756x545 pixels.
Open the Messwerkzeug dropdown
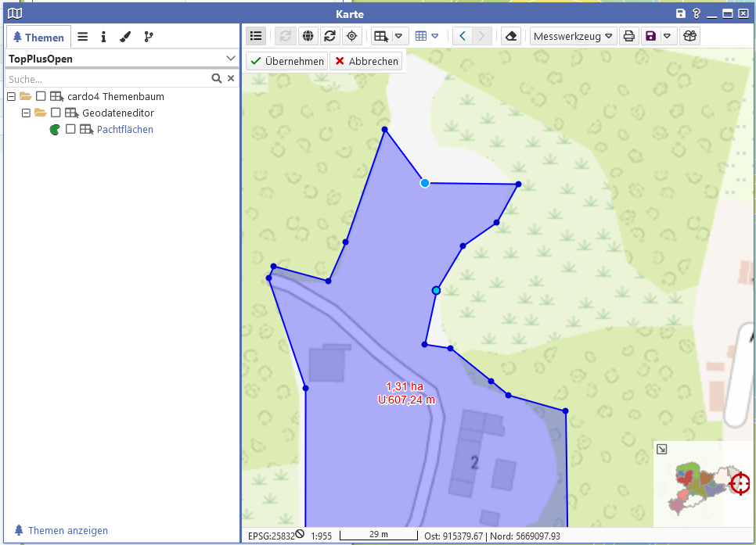[573, 36]
